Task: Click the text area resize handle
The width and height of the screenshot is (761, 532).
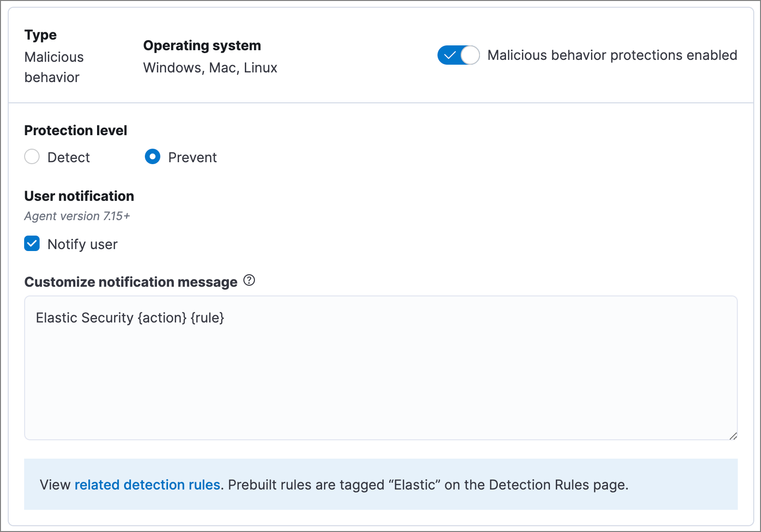Action: [x=733, y=435]
